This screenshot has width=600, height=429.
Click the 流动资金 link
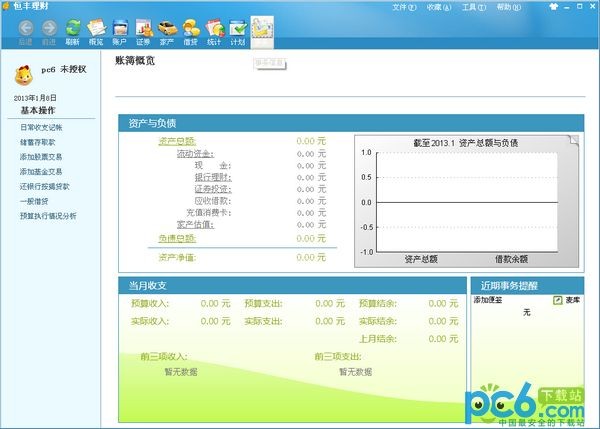[195, 154]
